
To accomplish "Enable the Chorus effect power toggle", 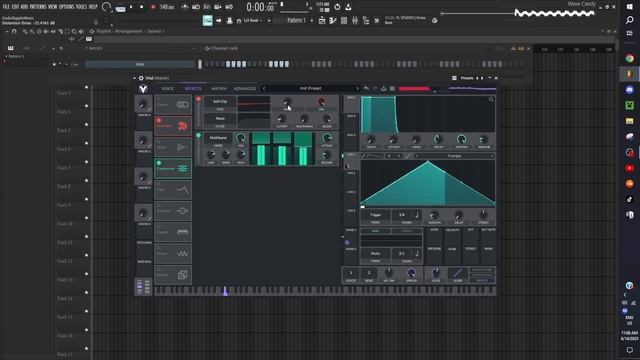I will pos(159,99).
